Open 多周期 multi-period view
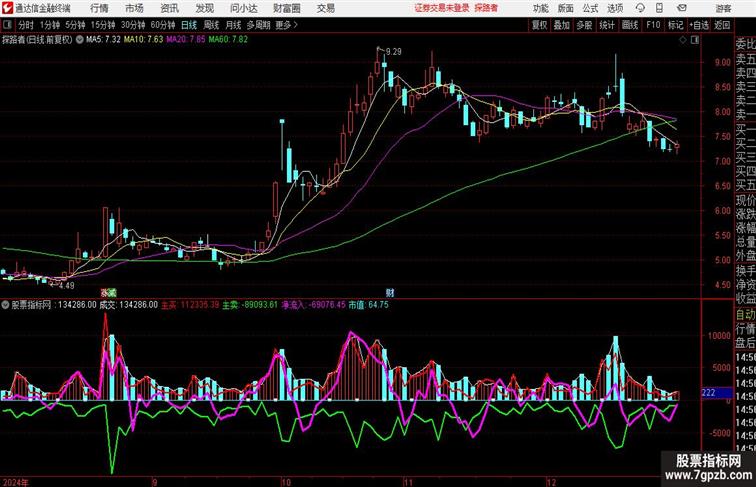Viewport: 756px width, 487px height. tap(258, 25)
